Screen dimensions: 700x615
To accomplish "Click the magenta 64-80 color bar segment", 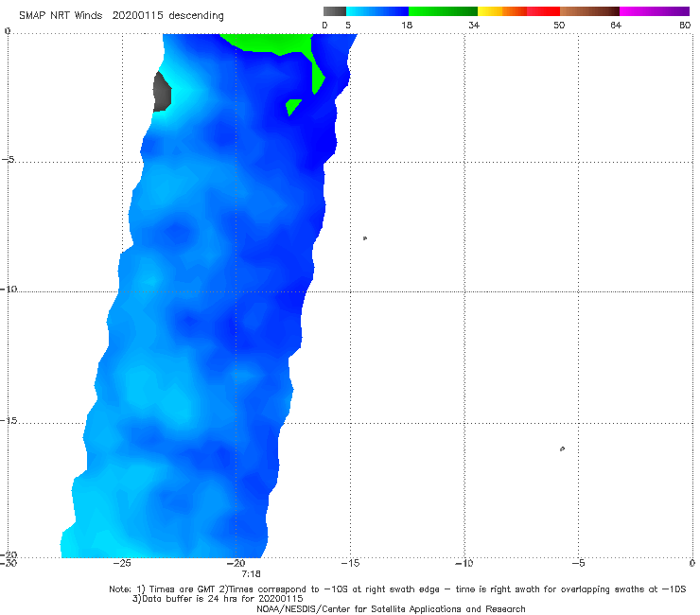I will click(x=655, y=11).
